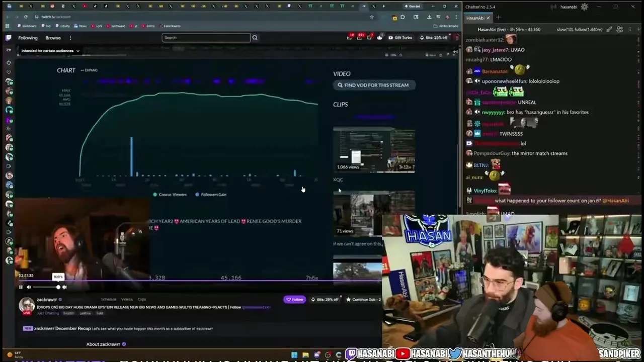Viewport: 644px width, 362px height.
Task: Open browser downloads icon
Action: 429,17
